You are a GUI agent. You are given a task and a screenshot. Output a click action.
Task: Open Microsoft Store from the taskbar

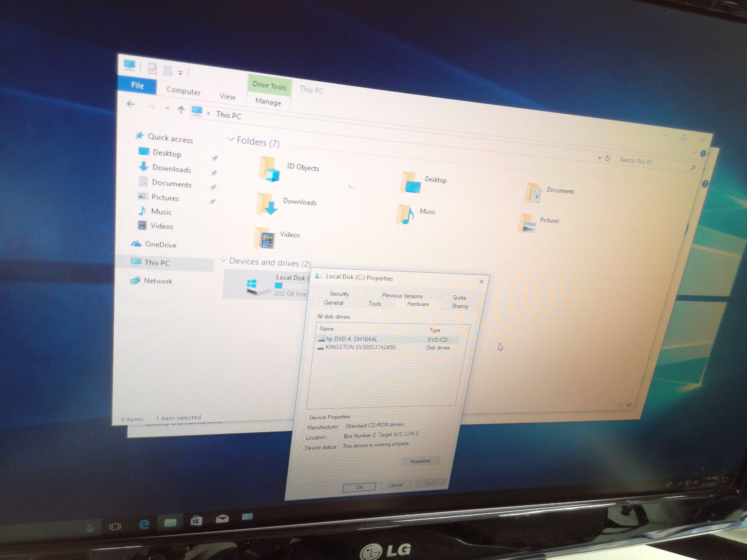196,520
